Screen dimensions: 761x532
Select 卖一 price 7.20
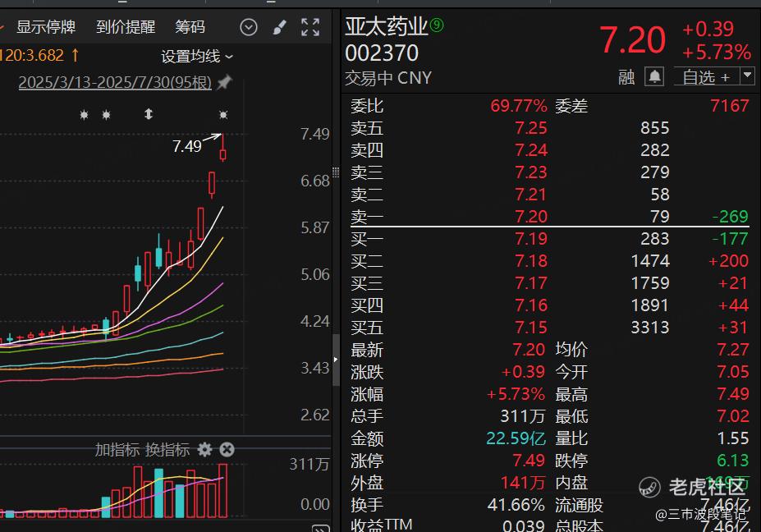(531, 217)
